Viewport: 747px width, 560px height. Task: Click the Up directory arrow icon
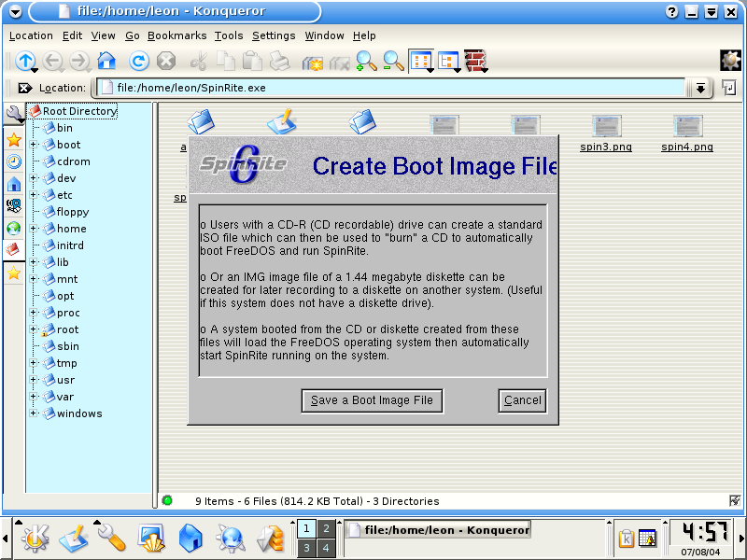tap(25, 62)
